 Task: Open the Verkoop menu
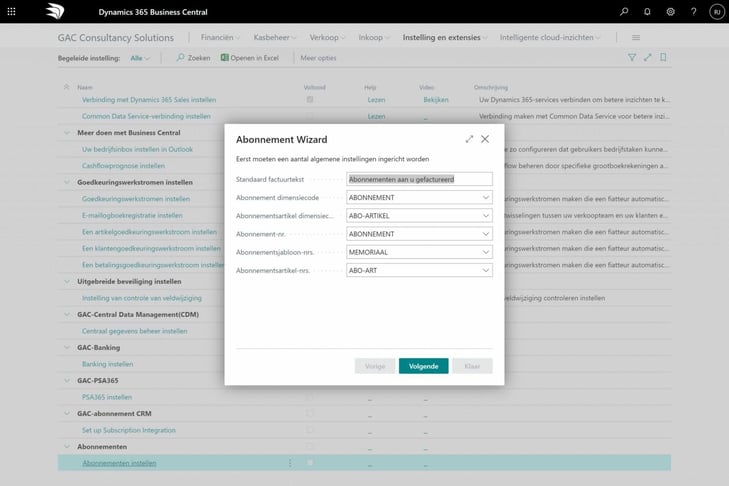pyautogui.click(x=327, y=38)
